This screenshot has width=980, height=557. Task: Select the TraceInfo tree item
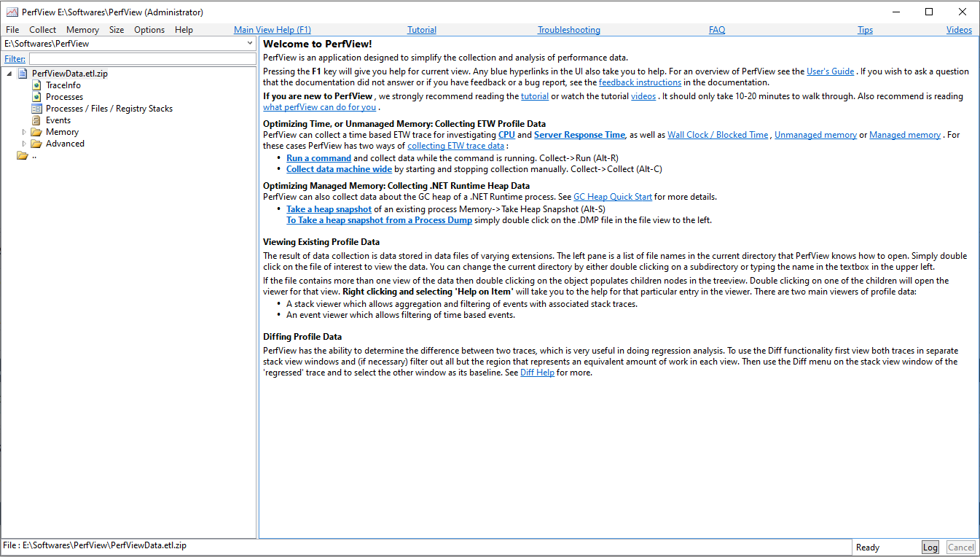[x=63, y=85]
